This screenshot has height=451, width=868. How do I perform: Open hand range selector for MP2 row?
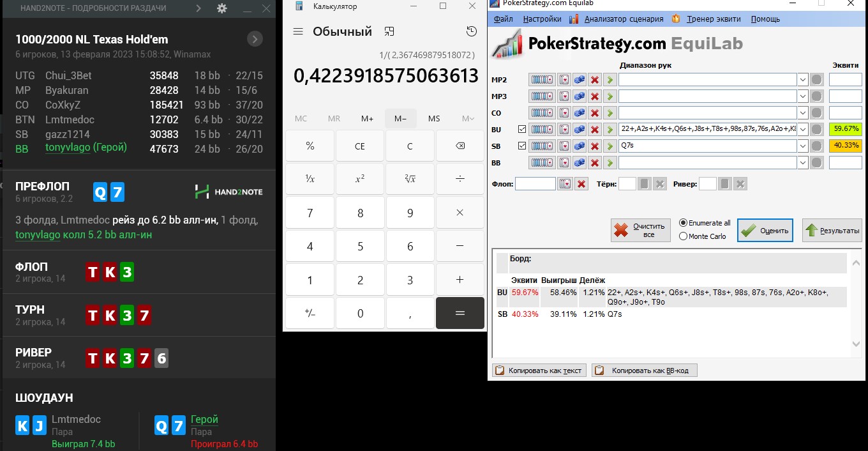coord(541,80)
